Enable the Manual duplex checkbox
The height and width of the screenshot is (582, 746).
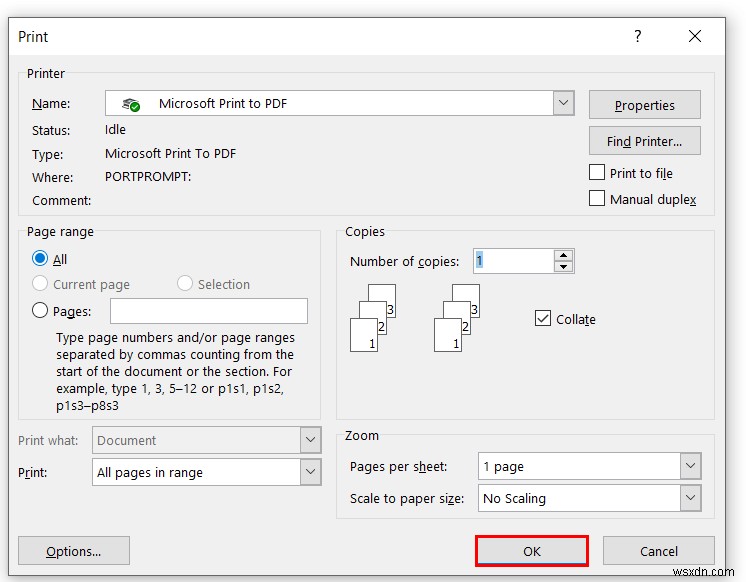pos(597,198)
